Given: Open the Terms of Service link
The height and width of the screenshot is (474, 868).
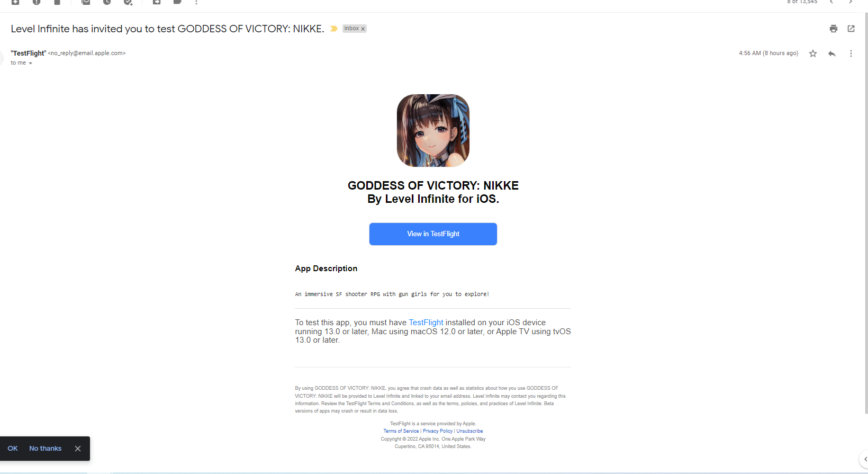Looking at the screenshot, I should pos(401,431).
